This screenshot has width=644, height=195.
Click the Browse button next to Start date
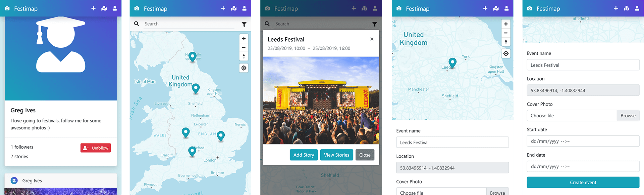[x=628, y=116]
